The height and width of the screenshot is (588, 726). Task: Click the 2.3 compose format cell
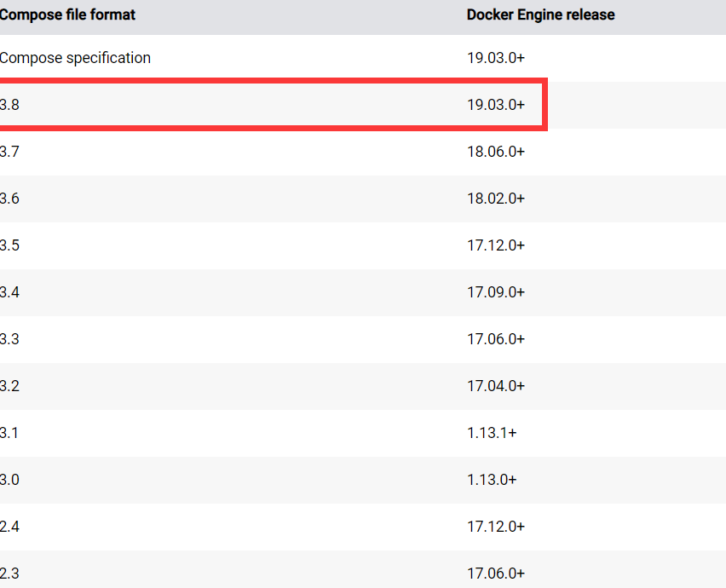[x=9, y=574]
